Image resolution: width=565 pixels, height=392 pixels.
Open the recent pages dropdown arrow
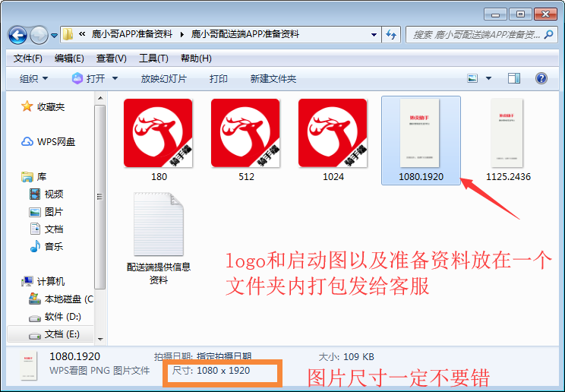click(x=54, y=36)
